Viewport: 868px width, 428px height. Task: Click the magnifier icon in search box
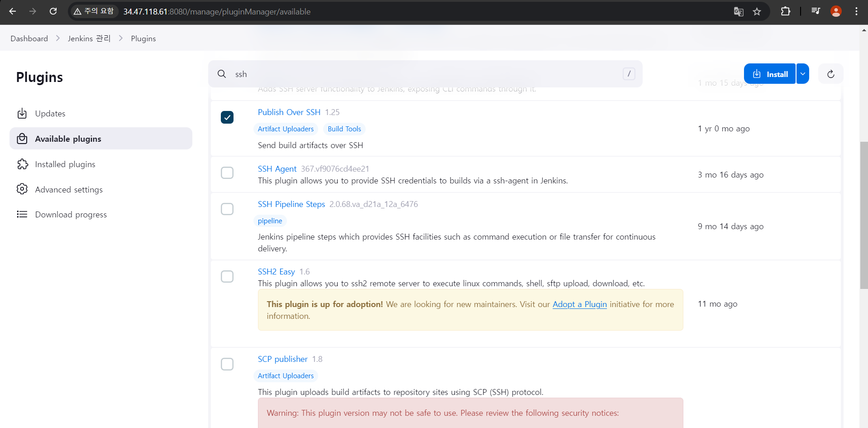click(x=222, y=74)
